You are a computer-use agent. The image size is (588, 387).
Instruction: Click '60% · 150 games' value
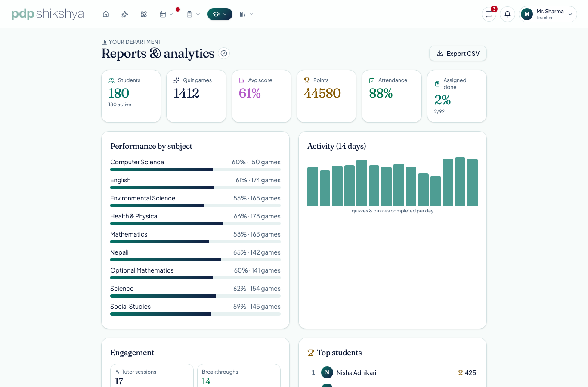coord(256,162)
